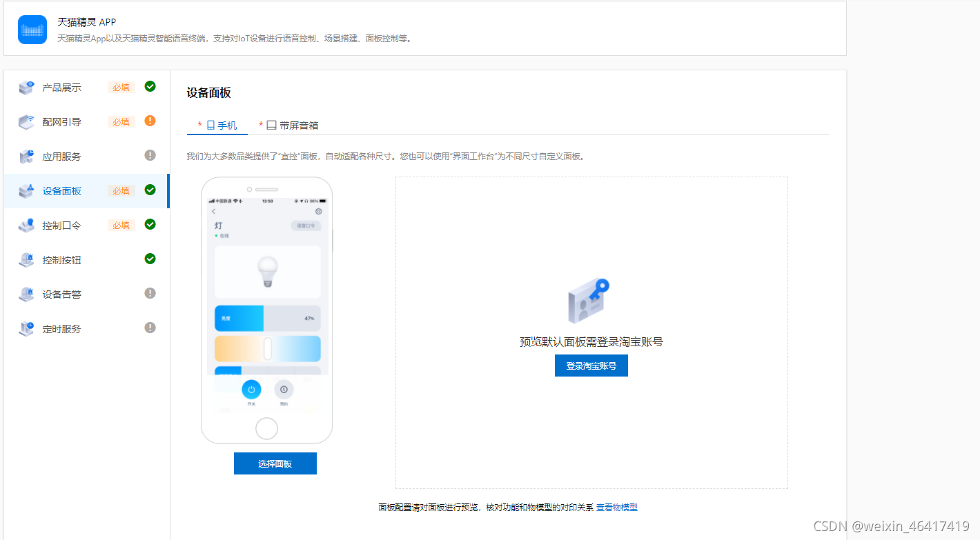Open 控制口令 in the sidebar
This screenshot has height=540, width=980.
pos(86,226)
